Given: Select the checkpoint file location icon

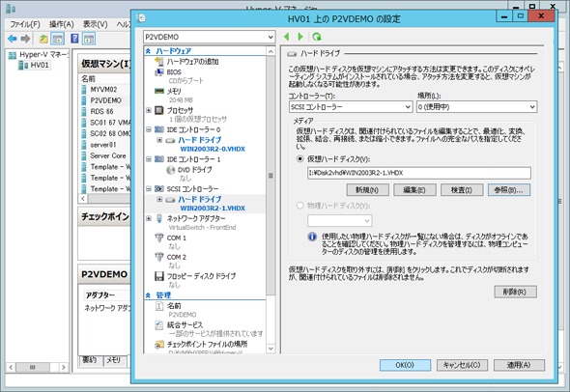Looking at the screenshot, I should [159, 344].
